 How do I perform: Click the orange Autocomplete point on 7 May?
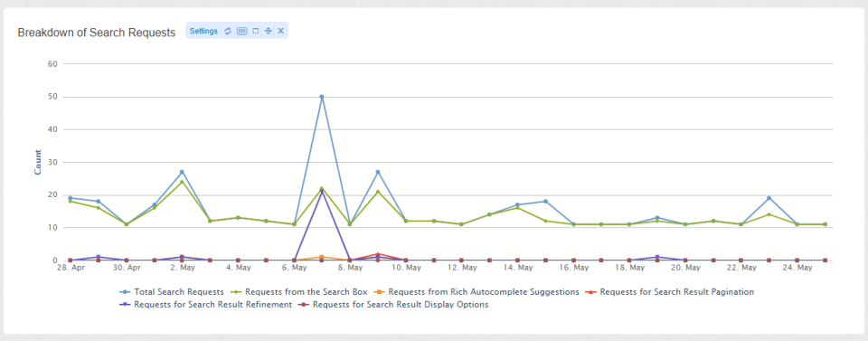(x=322, y=257)
